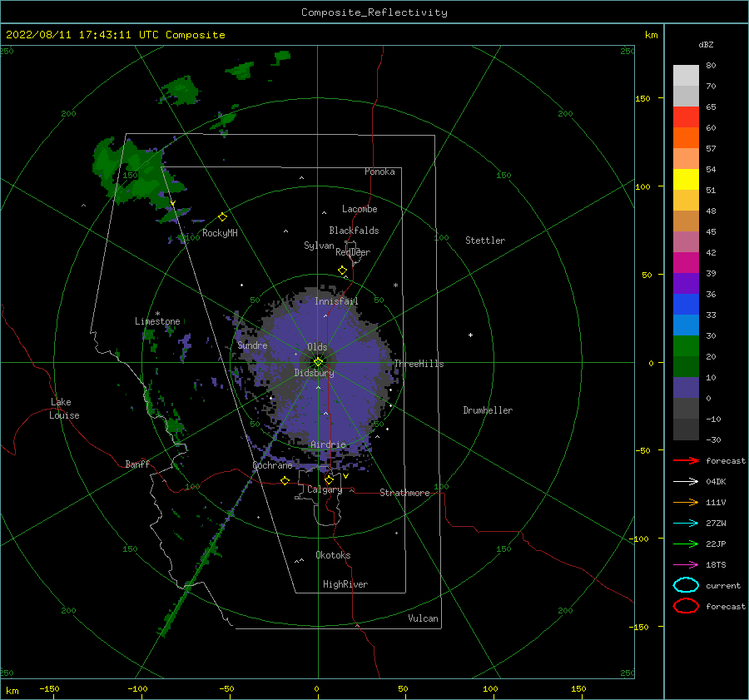
Task: Click the Stettler label
Action: pyautogui.click(x=485, y=241)
